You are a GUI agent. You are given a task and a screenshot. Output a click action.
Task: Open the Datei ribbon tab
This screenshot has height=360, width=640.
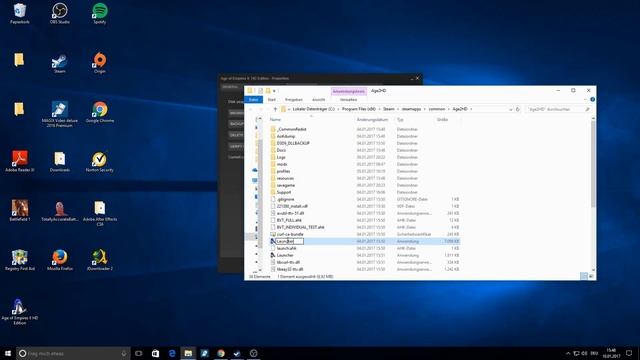click(253, 100)
